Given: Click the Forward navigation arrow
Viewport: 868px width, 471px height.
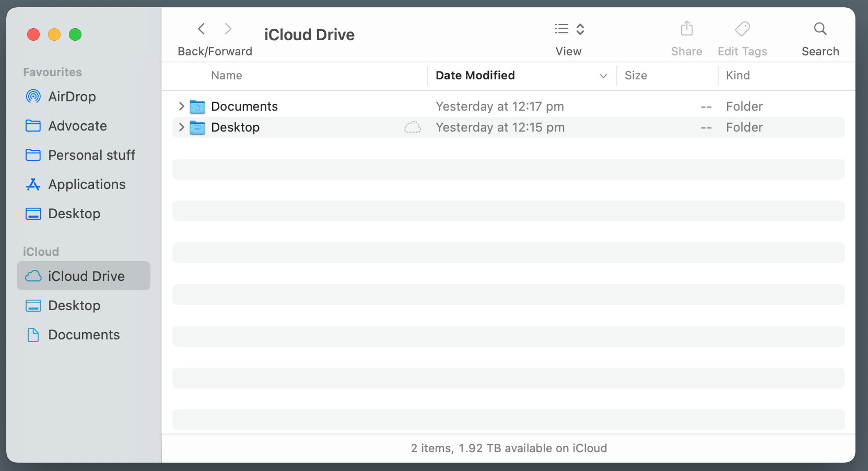Looking at the screenshot, I should coord(228,29).
